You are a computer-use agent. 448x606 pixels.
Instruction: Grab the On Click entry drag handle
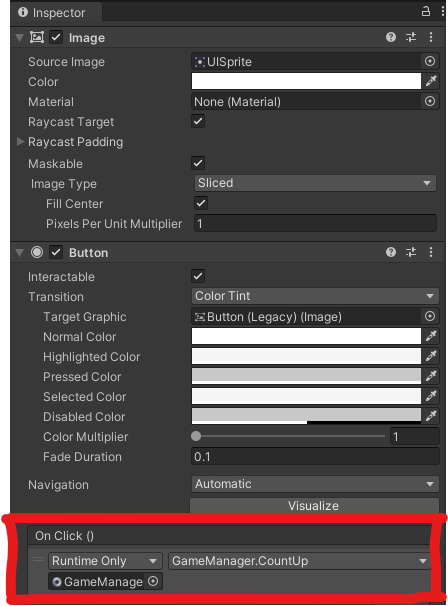click(38, 559)
